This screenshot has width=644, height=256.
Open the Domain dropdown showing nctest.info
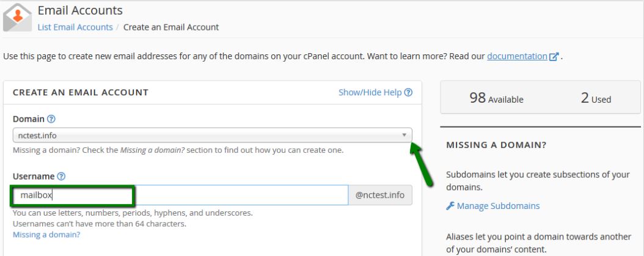click(208, 135)
